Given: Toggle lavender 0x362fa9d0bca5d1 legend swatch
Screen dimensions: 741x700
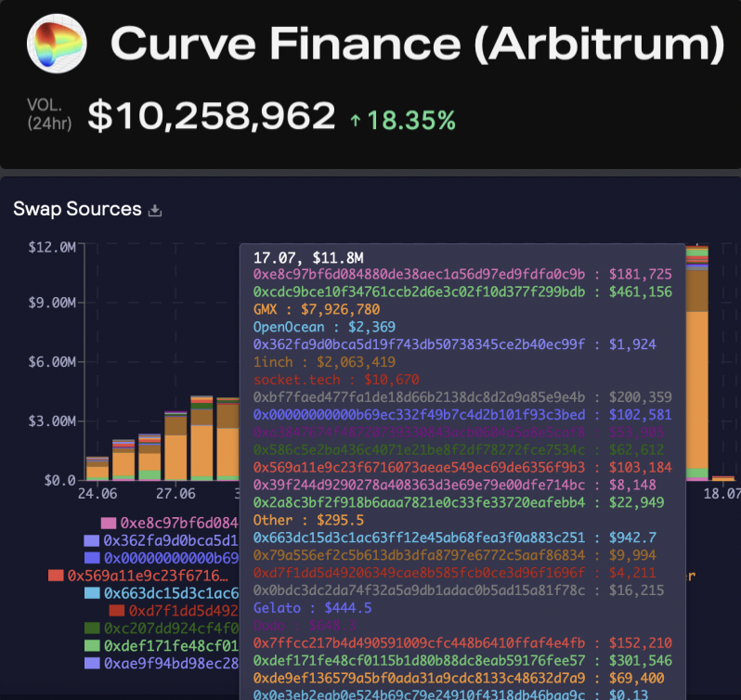Looking at the screenshot, I should tap(91, 540).
